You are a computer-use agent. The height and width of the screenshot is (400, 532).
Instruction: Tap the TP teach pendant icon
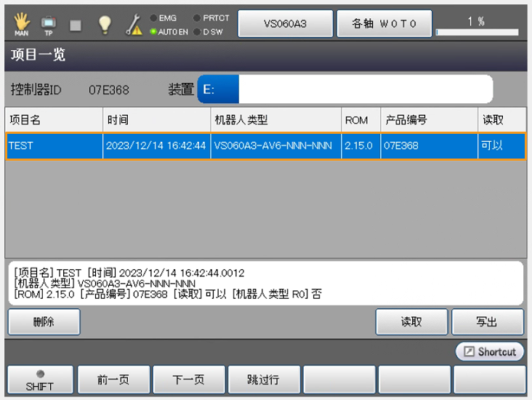49,25
